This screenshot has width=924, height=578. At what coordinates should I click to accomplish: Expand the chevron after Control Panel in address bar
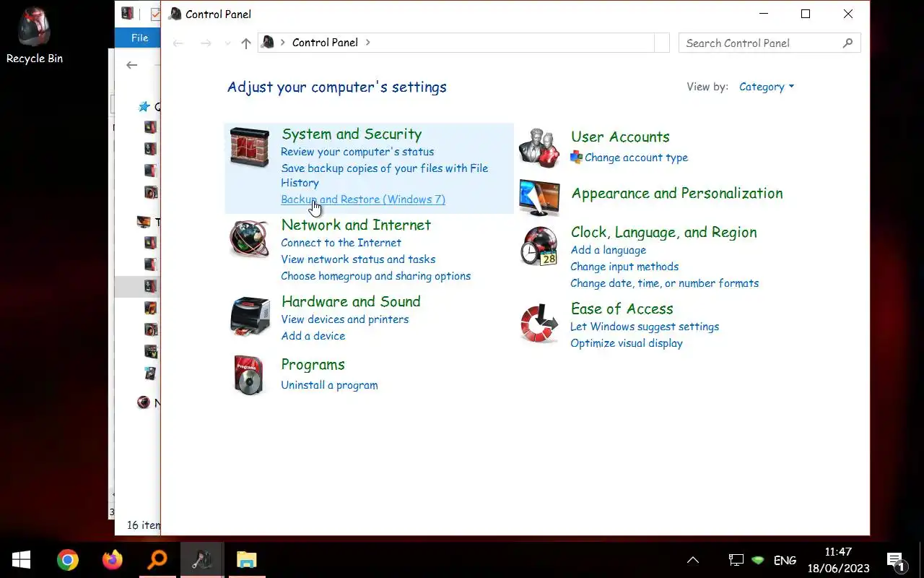click(x=367, y=43)
